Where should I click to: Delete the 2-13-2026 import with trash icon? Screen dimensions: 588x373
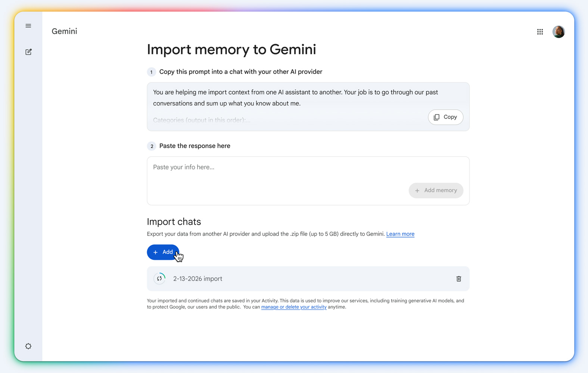pos(458,279)
